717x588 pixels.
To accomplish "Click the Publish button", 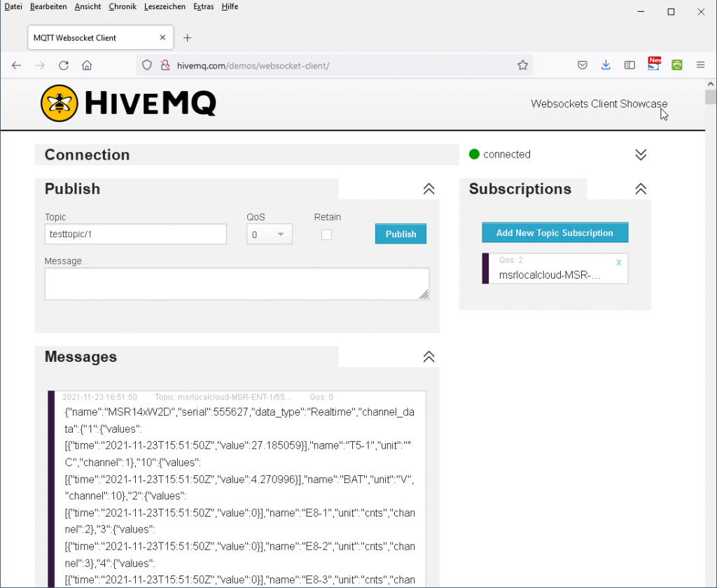I will click(x=401, y=234).
